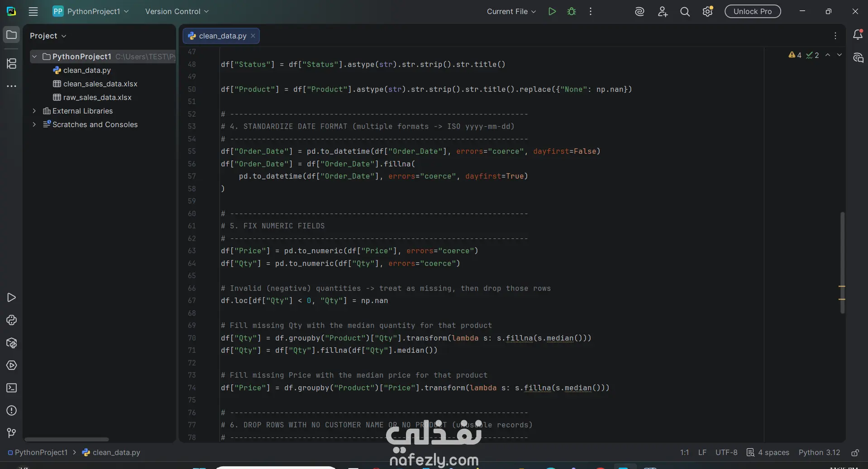Open the Run tool window in left sidebar
The width and height of the screenshot is (868, 469).
coord(11,297)
